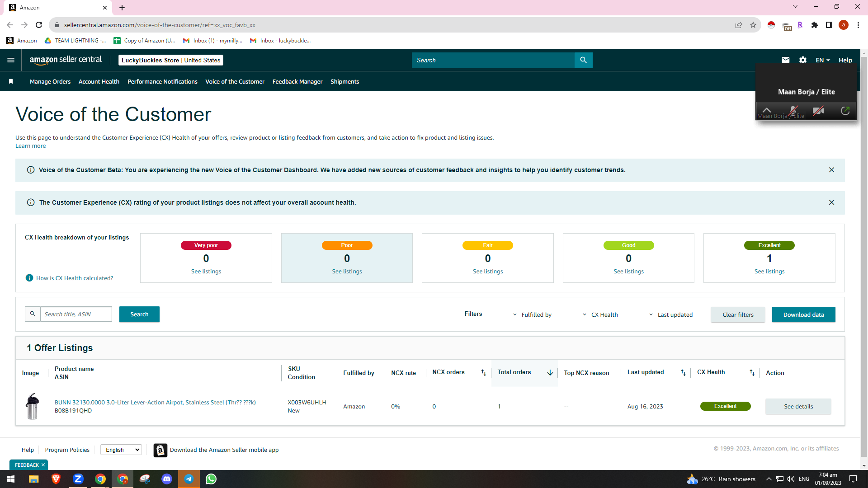868x488 pixels.
Task: Open Chrome three-dot menu
Action: click(858, 25)
